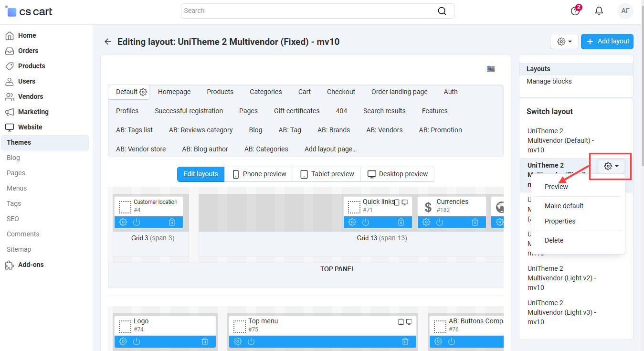Image resolution: width=644 pixels, height=351 pixels.
Task: Go back with the left arrow icon
Action: 108,42
